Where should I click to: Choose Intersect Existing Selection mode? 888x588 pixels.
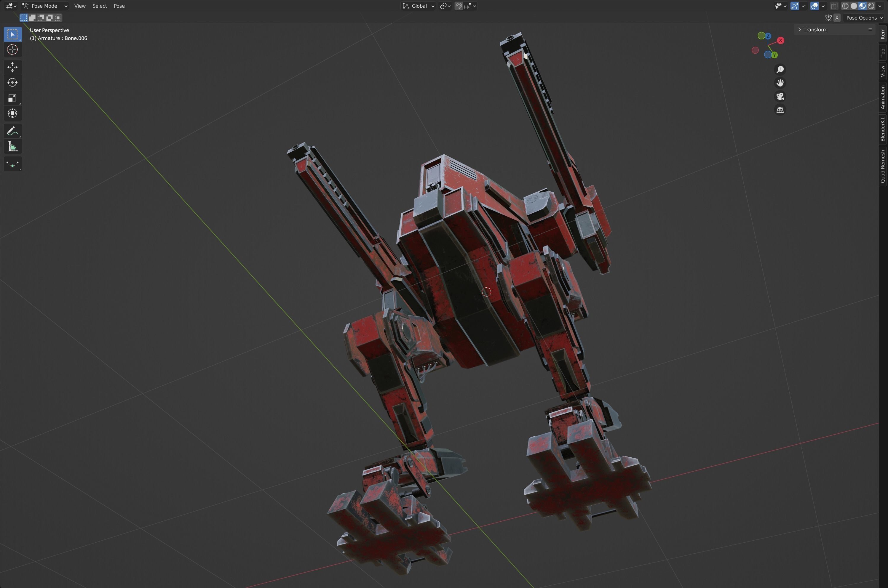[x=58, y=17]
